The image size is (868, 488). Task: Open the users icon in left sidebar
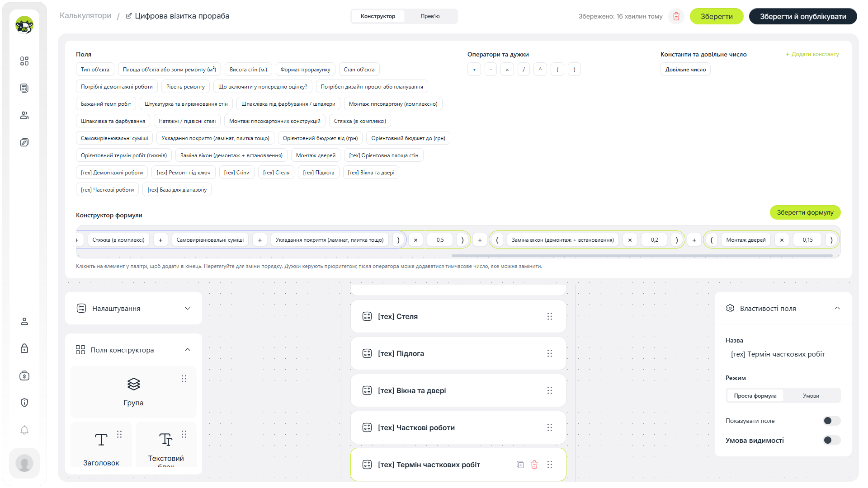click(x=24, y=115)
